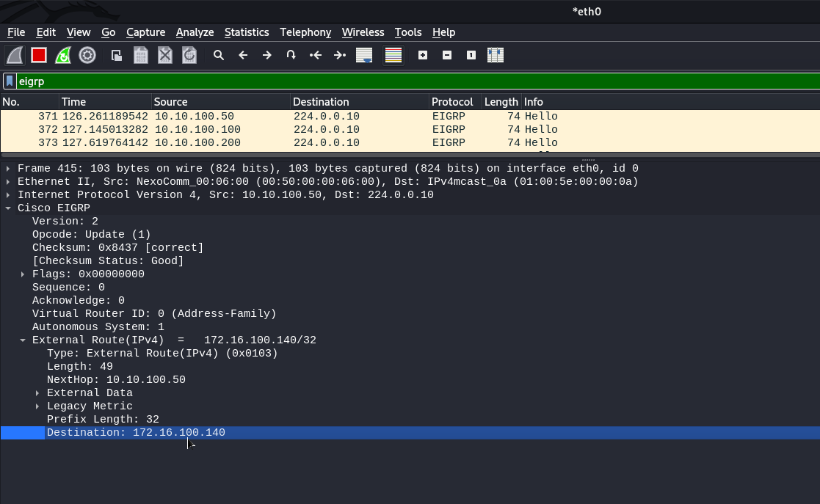
Task: Zoom in packet text with plus icon
Action: tap(423, 55)
